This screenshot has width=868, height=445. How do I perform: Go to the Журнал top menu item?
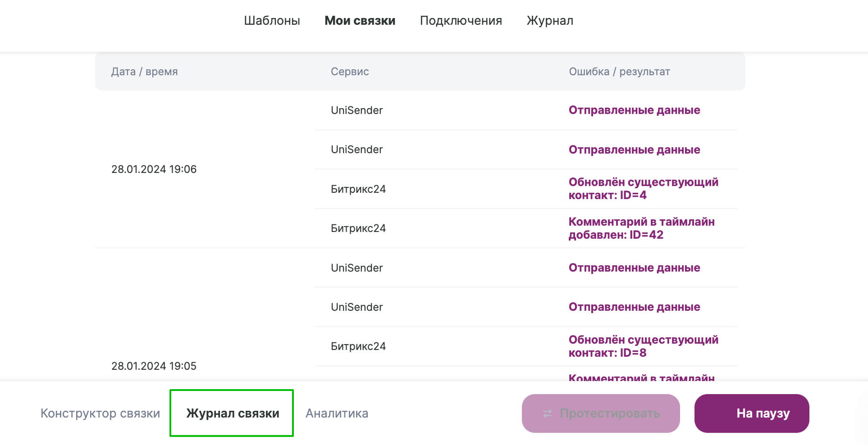point(550,21)
